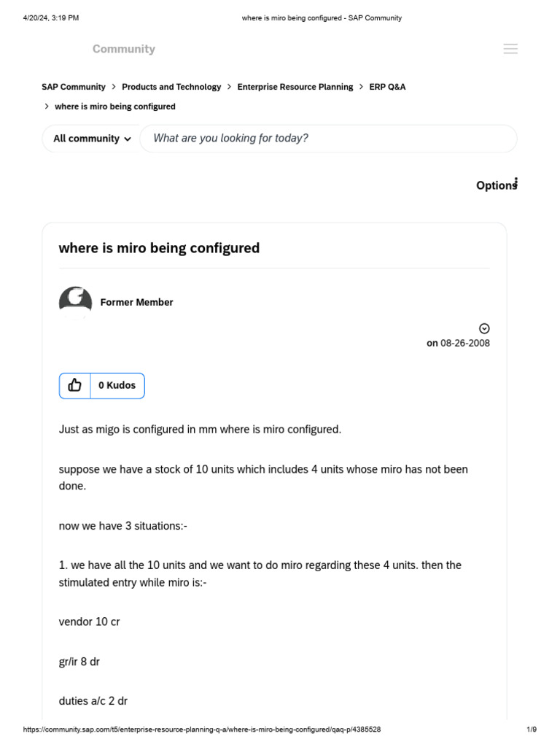This screenshot has height=747, width=560.
Task: Open the All community dropdown
Action: pos(92,139)
